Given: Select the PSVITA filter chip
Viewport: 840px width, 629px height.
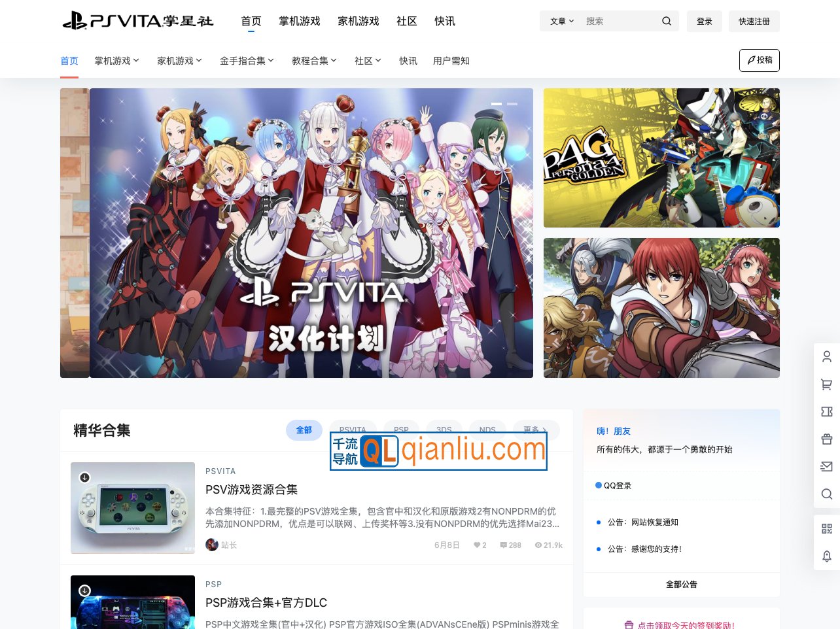Looking at the screenshot, I should (x=353, y=430).
